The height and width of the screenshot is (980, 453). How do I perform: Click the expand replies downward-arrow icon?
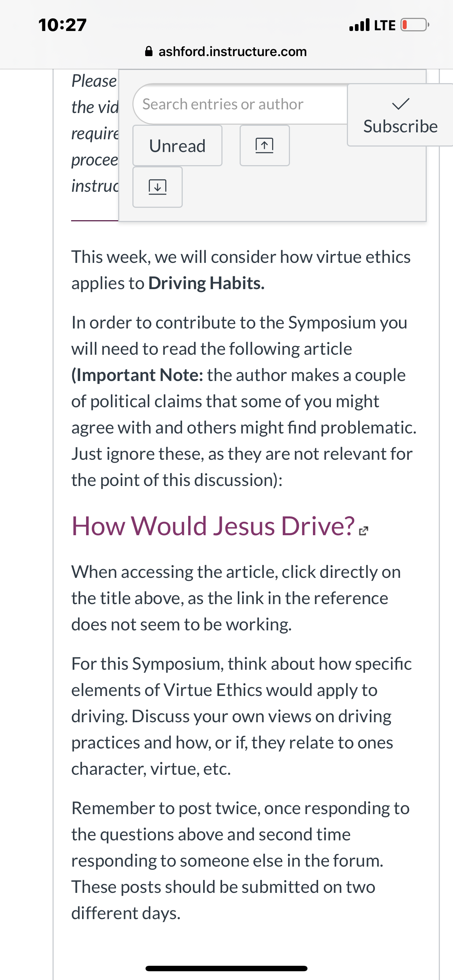pos(158,187)
